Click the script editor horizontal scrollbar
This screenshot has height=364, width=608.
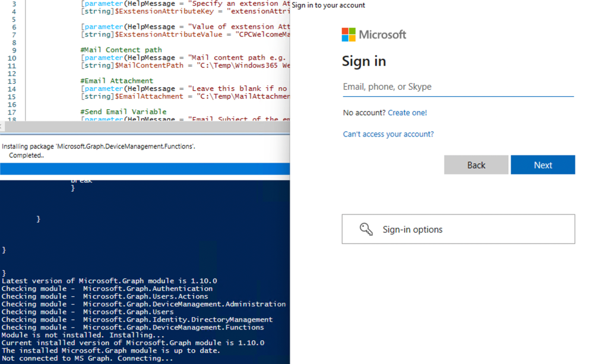click(147, 126)
